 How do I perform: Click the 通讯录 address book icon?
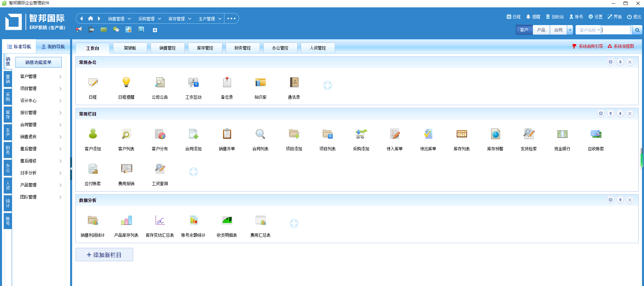point(294,83)
